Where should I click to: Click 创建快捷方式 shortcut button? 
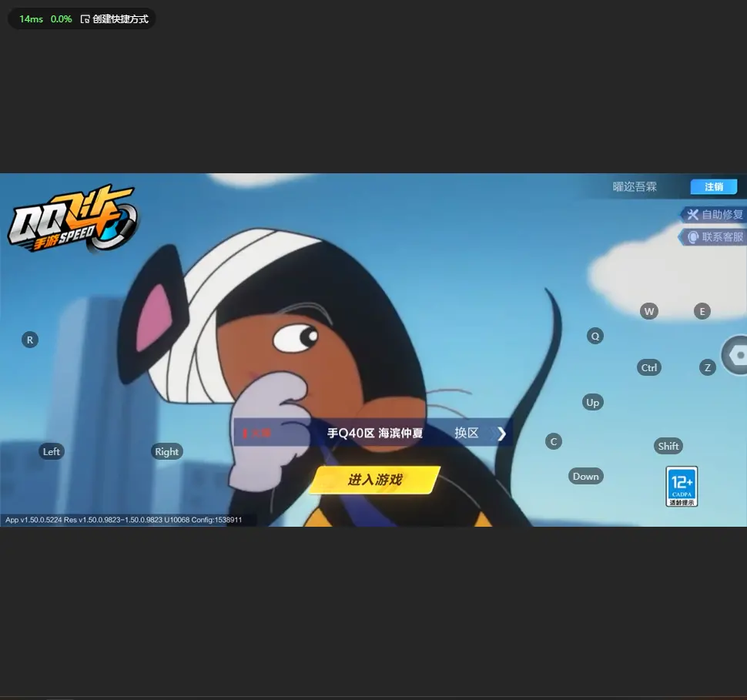[x=114, y=19]
